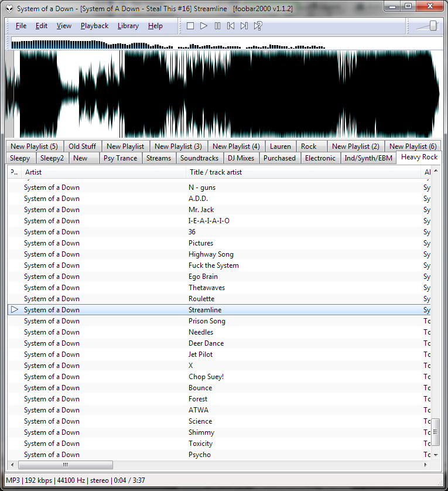Seek within the waveform seekbar display
The width and height of the screenshot is (448, 491).
(x=224, y=94)
